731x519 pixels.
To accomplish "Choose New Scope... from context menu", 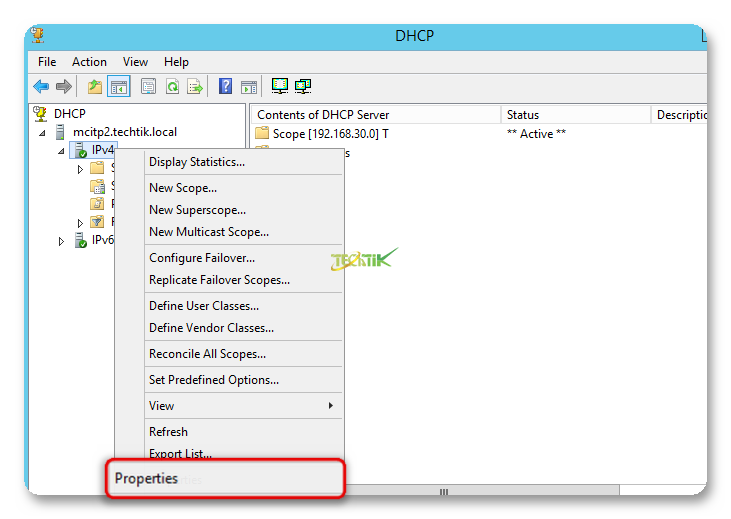I will click(x=183, y=188).
